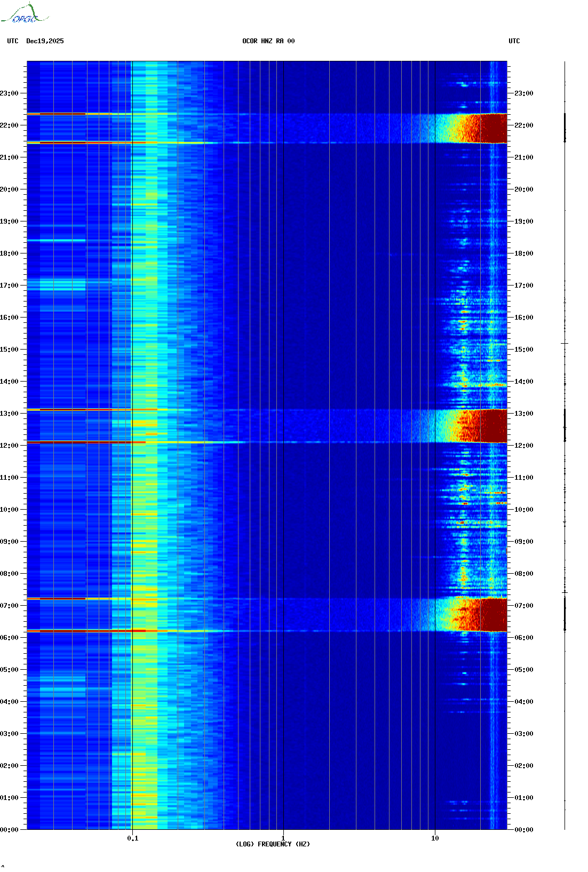This screenshot has width=588, height=872.
Task: Select the OCOR HNZ RA 00 title
Action: click(x=268, y=41)
